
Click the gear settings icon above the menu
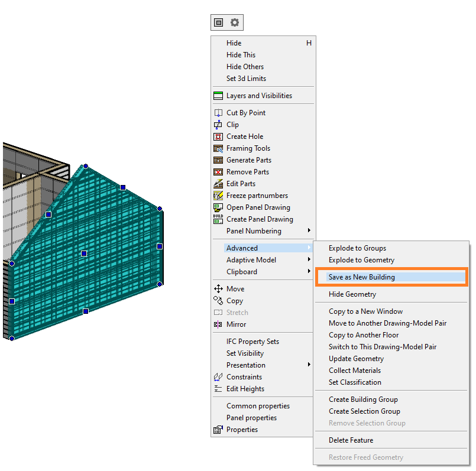(x=235, y=22)
